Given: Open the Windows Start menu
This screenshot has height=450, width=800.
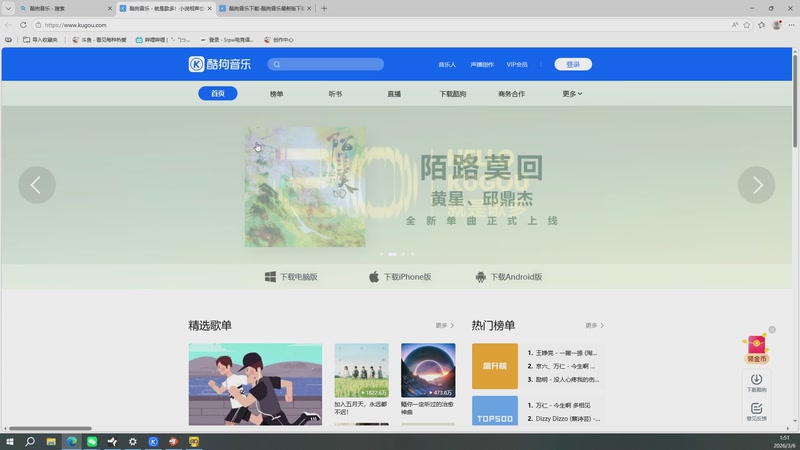Looking at the screenshot, I should (9, 441).
